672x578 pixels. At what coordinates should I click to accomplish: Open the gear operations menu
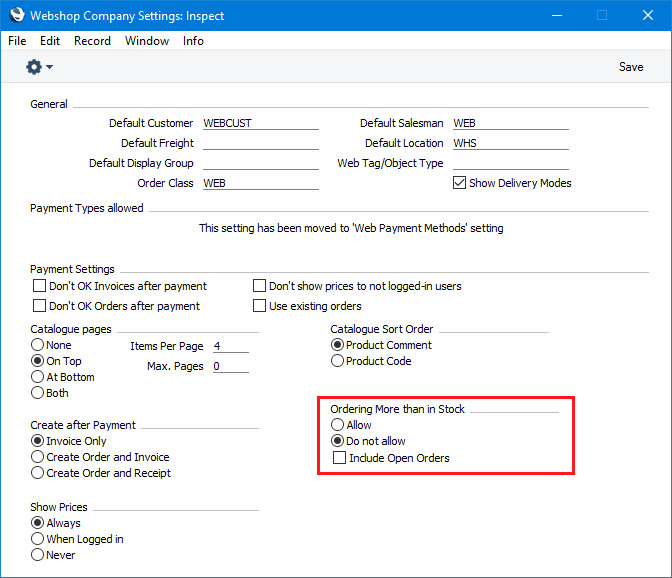[39, 67]
